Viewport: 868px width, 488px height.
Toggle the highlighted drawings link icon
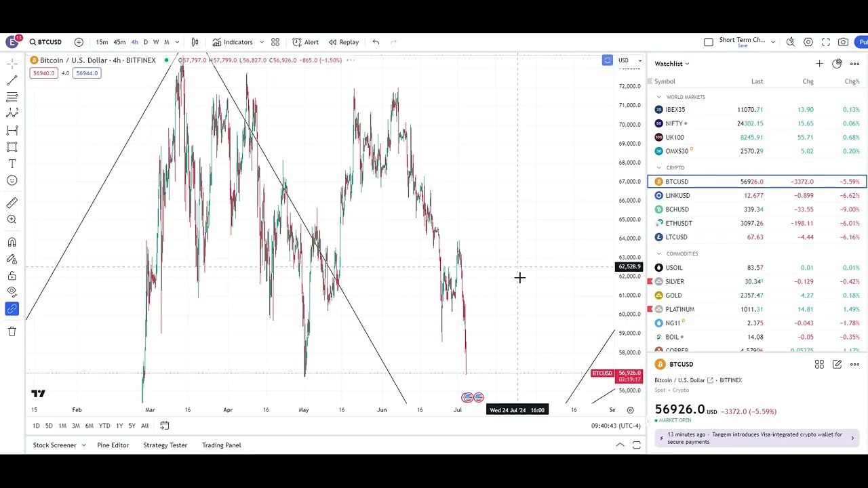pyautogui.click(x=12, y=309)
